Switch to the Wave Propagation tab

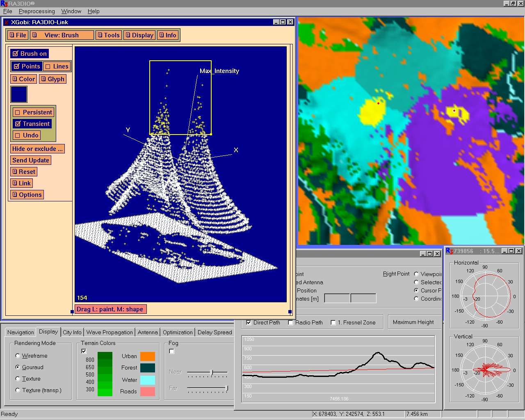(110, 332)
